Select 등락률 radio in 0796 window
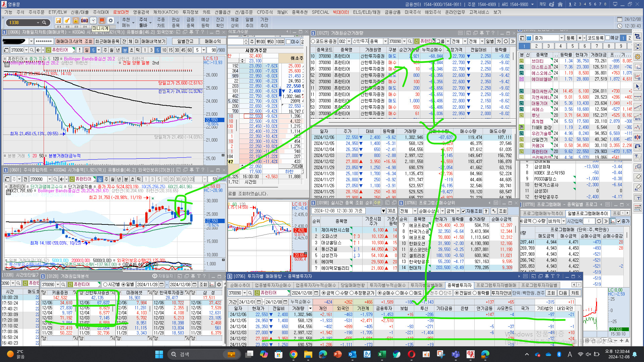Viewport: 644px width, 362px height. click(474, 293)
